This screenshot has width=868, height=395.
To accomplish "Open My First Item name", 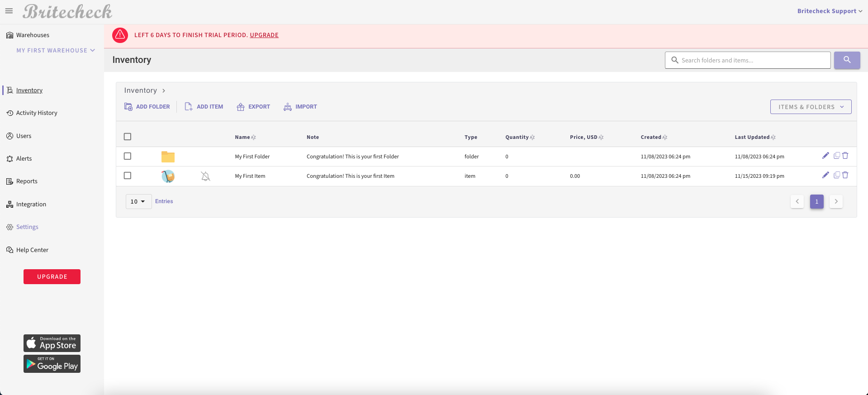I will click(x=250, y=176).
